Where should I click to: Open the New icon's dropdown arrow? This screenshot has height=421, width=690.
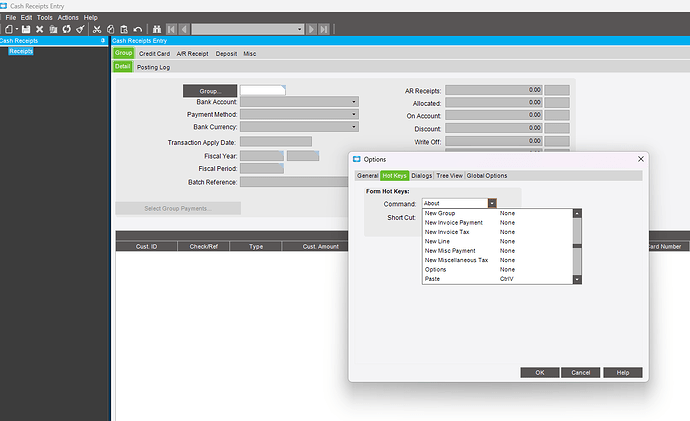(x=17, y=29)
